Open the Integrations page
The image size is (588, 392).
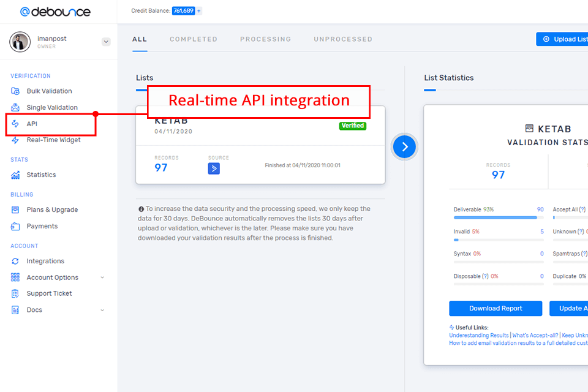click(45, 261)
